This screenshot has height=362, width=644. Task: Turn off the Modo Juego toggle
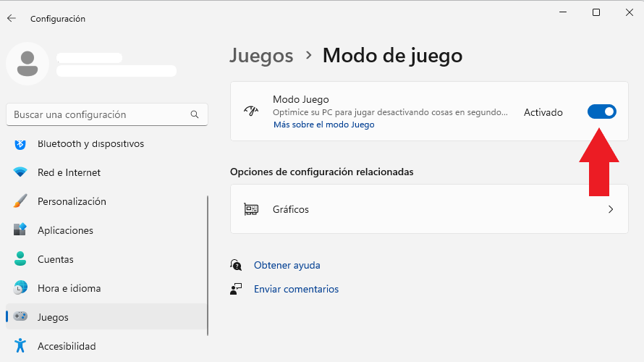[x=602, y=111]
